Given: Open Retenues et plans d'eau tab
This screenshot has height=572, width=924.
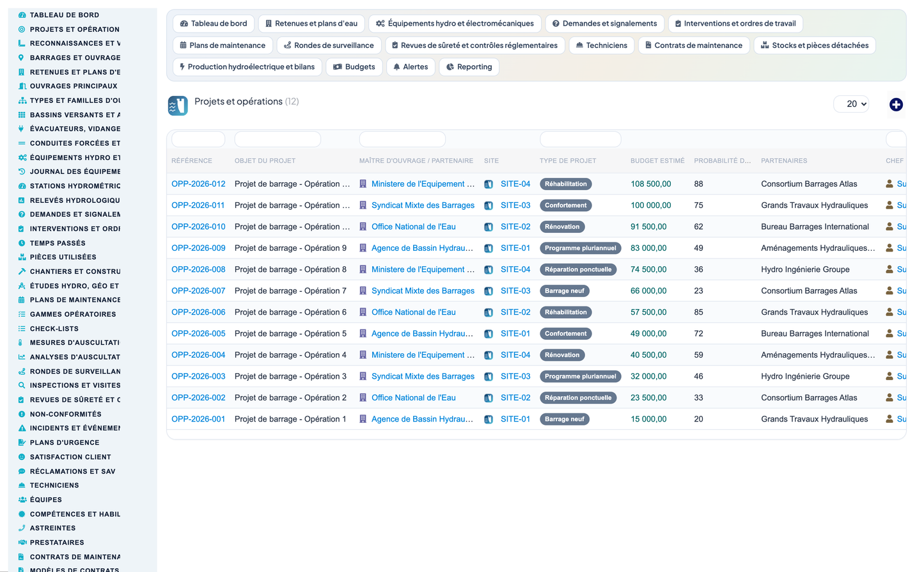Looking at the screenshot, I should (311, 24).
